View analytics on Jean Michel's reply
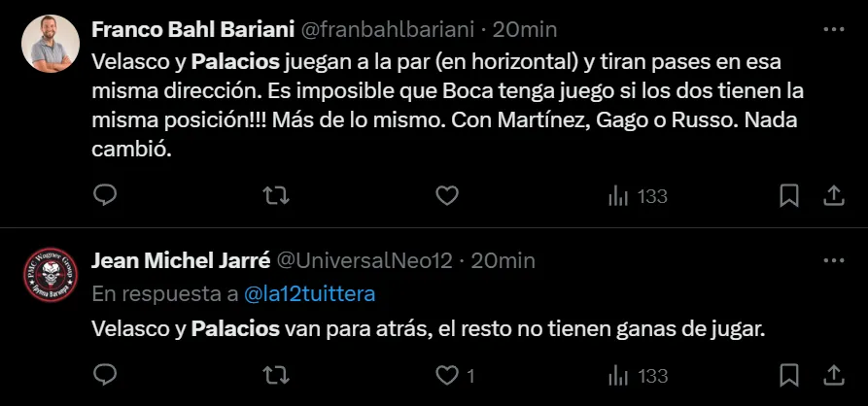The width and height of the screenshot is (868, 406). coord(637,375)
